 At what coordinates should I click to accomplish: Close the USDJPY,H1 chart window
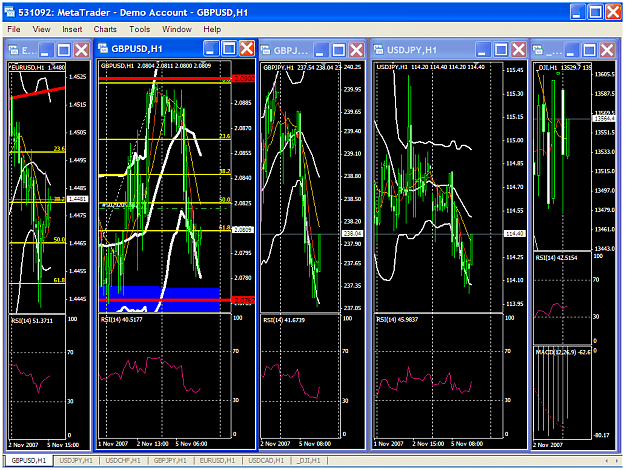tap(519, 50)
